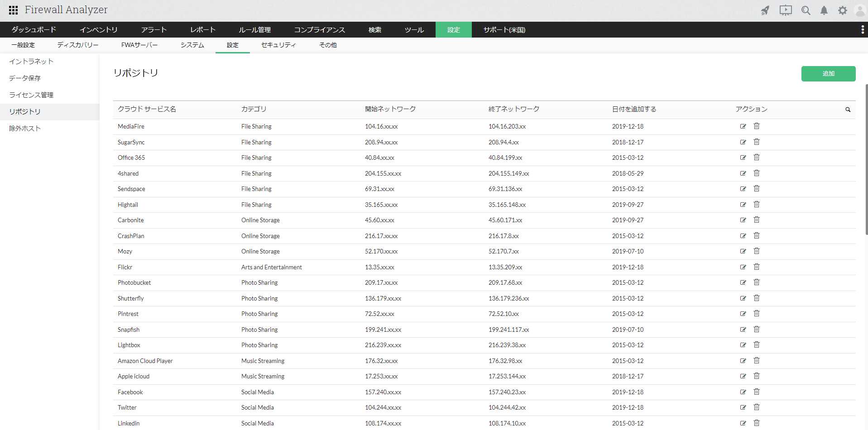Click the magnifier search icon in header
Screen dimensions: 868x430
tap(806, 10)
